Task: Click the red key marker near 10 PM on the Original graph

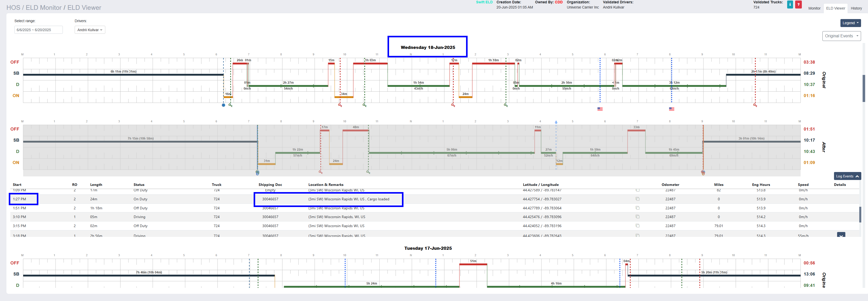Action: click(755, 105)
